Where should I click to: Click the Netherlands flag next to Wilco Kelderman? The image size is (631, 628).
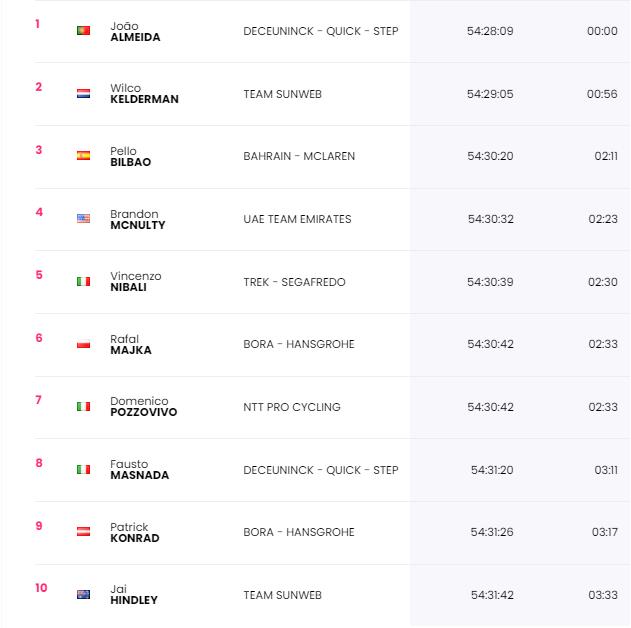(83, 94)
